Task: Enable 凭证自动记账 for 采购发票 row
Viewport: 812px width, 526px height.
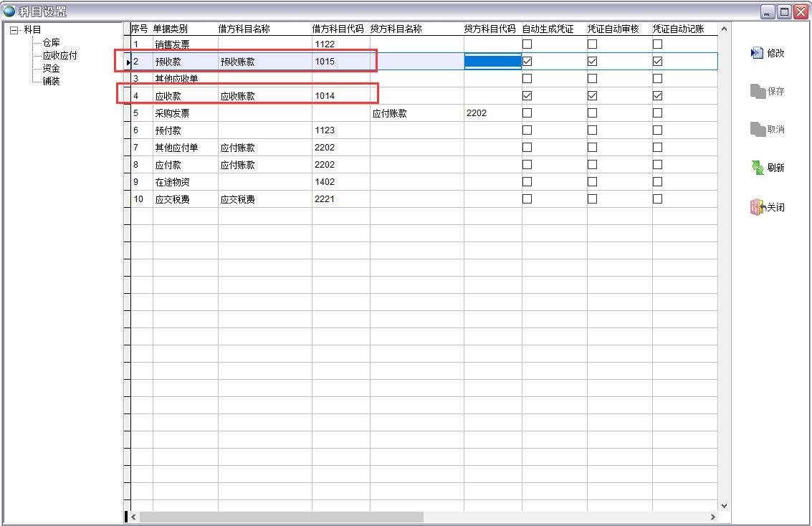Action: 657,113
